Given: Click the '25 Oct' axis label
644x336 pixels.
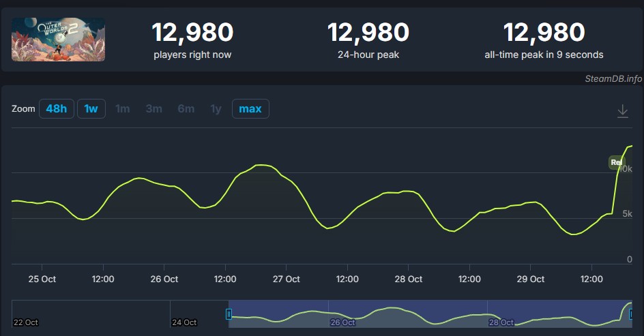Looking at the screenshot, I should tap(42, 279).
